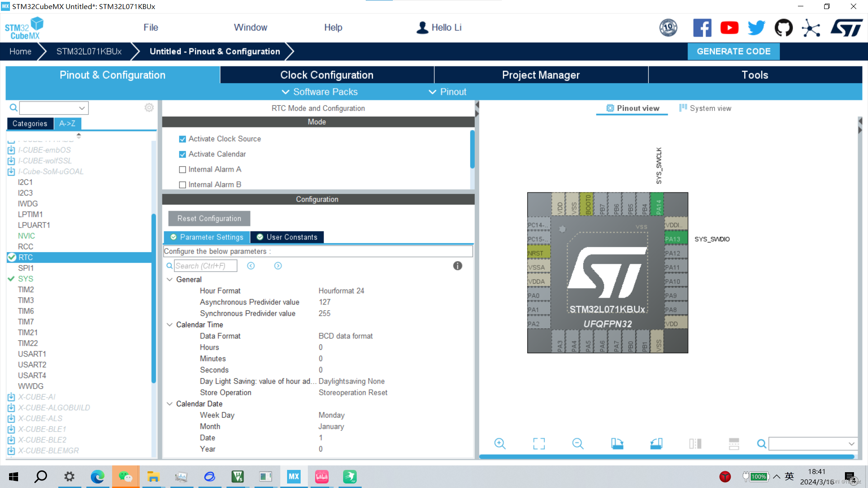
Task: Open the Windows Start menu
Action: [x=14, y=477]
